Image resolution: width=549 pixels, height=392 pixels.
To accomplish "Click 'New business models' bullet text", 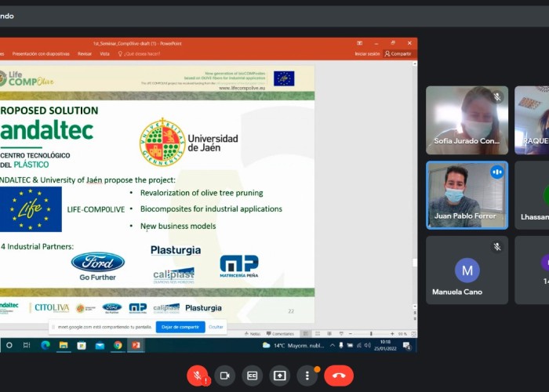I will (178, 226).
